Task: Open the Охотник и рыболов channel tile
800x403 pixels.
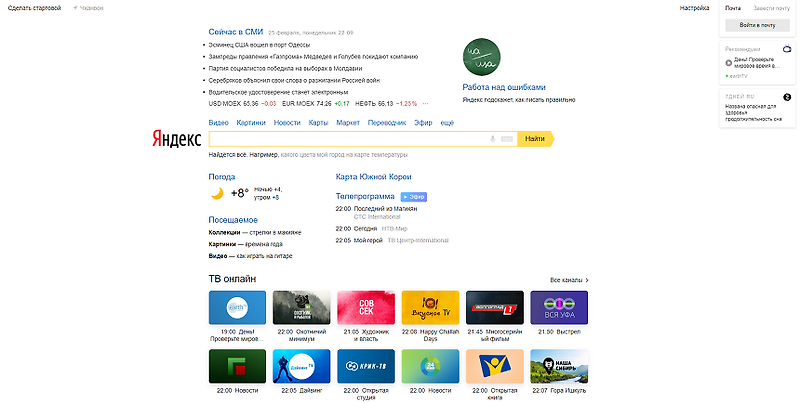Action: [x=302, y=308]
